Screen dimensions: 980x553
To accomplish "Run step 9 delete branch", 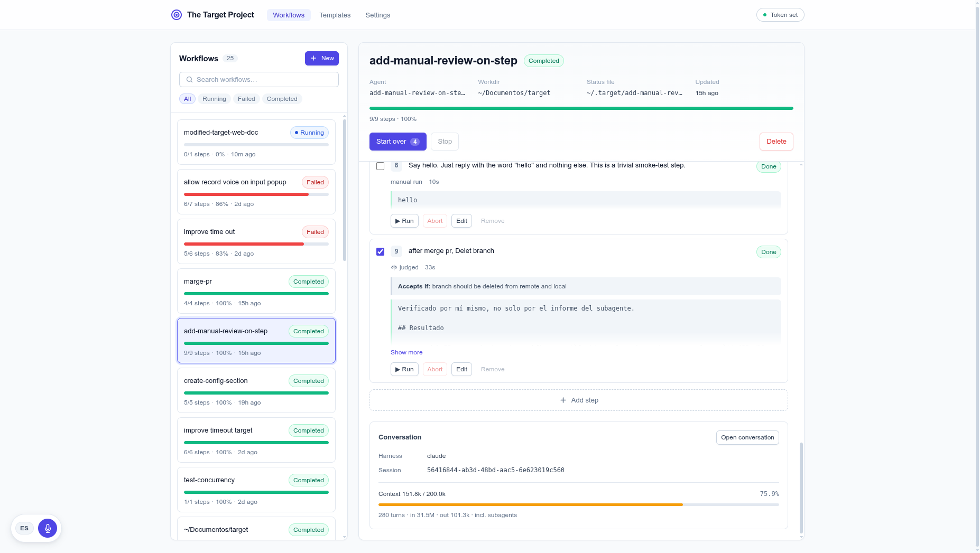I will (404, 369).
